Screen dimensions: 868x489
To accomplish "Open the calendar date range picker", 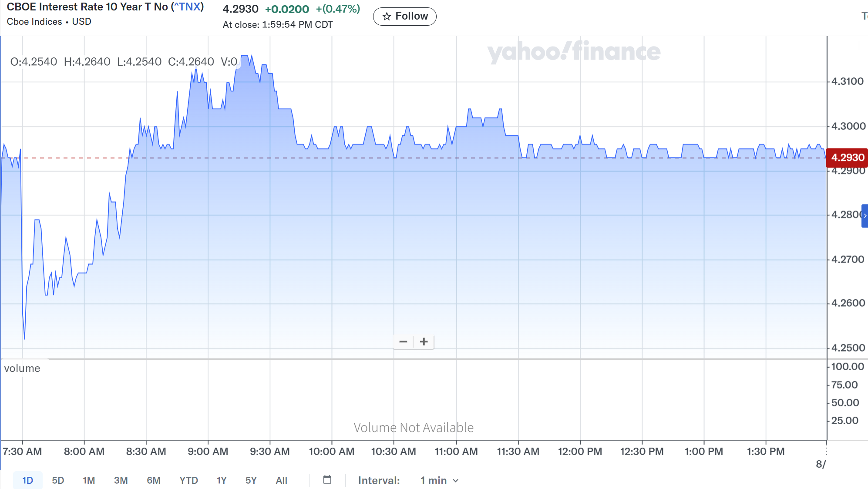I will (327, 480).
